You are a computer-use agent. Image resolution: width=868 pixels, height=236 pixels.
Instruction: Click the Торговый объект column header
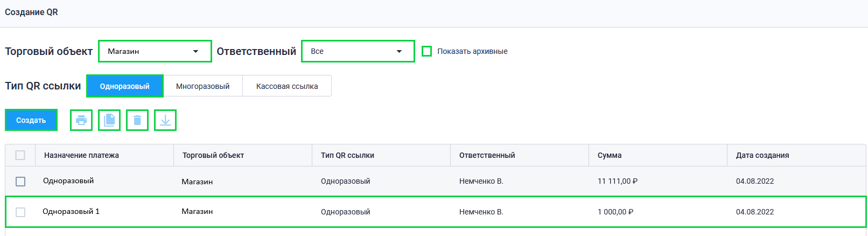click(243, 155)
